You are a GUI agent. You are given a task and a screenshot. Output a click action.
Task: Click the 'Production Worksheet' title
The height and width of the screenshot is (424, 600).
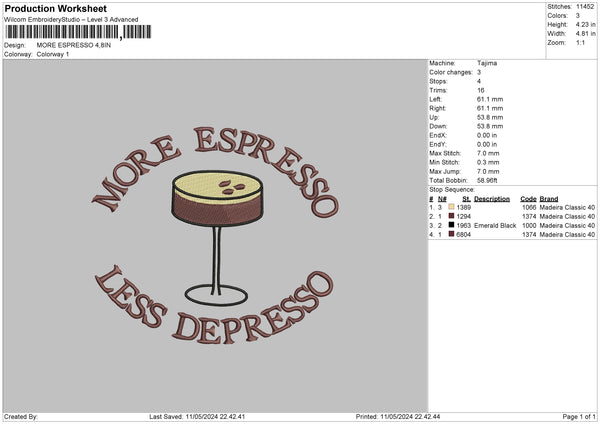click(x=56, y=8)
